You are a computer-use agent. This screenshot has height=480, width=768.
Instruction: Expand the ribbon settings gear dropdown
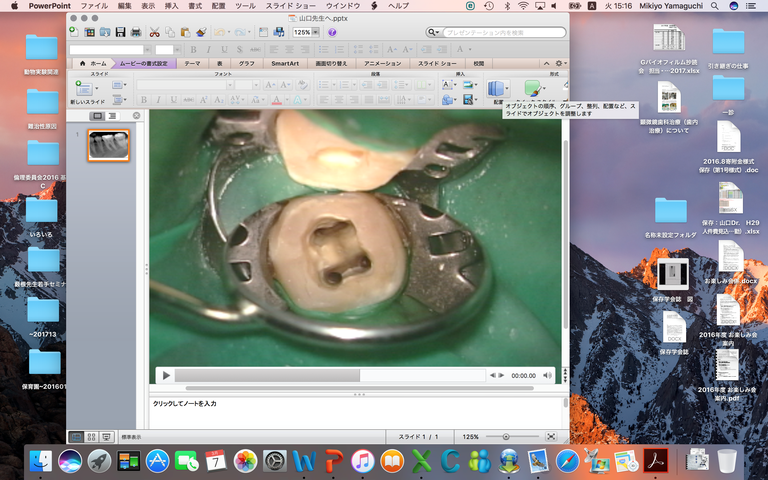[559, 63]
